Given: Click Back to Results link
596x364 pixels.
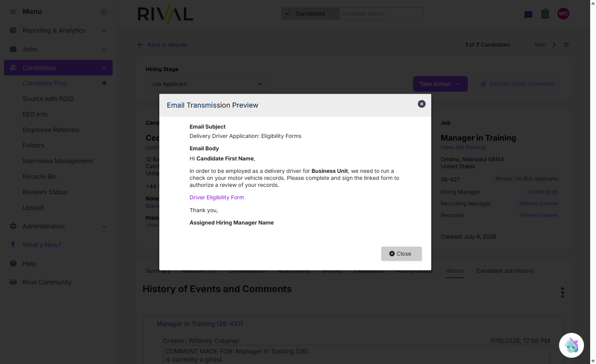Looking at the screenshot, I should (x=162, y=45).
